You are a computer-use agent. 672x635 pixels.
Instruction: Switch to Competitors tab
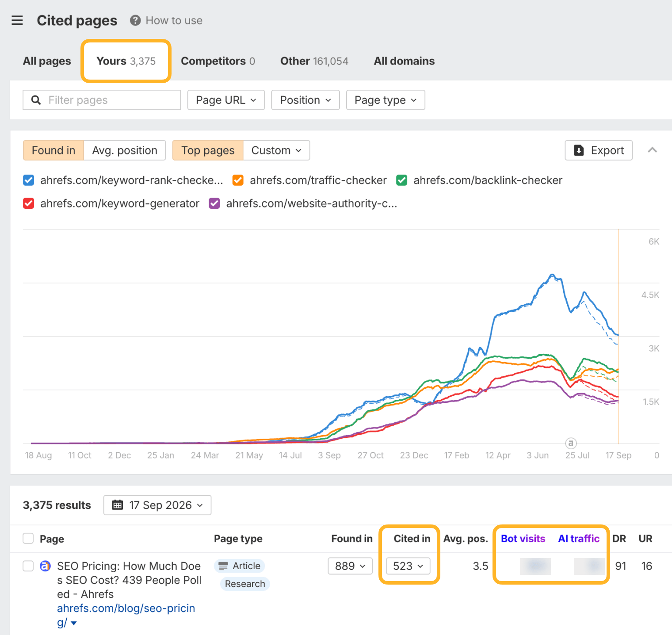coord(218,61)
